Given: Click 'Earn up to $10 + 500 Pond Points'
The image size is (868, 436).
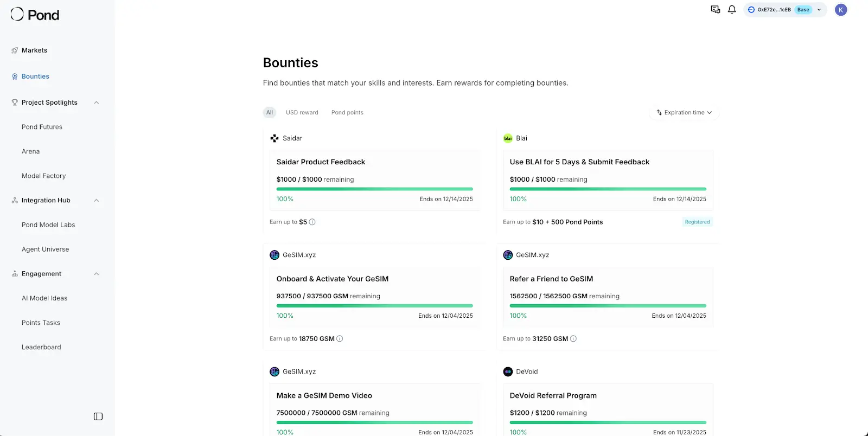Looking at the screenshot, I should [x=553, y=222].
